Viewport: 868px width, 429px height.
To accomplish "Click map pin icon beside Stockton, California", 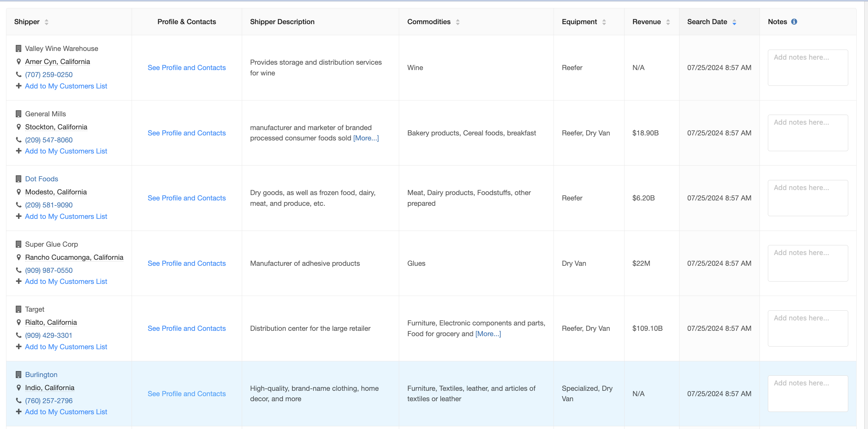I will coord(18,127).
